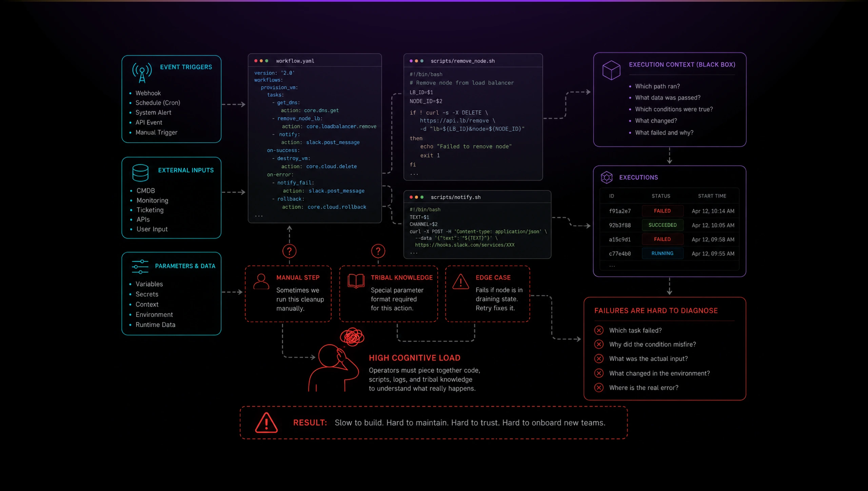Click 'Runtime Data' list item
This screenshot has width=868, height=491.
(155, 325)
